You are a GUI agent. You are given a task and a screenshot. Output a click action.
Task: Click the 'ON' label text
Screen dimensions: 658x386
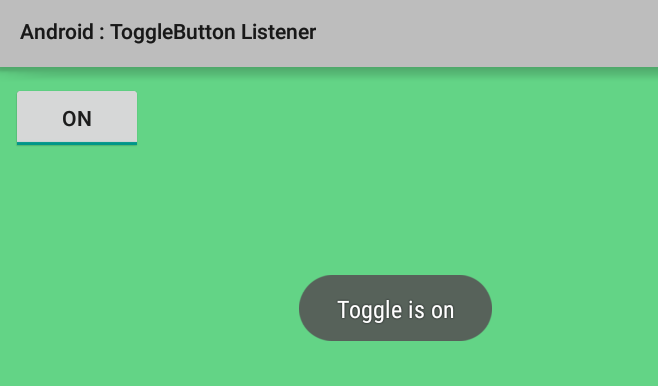[77, 119]
